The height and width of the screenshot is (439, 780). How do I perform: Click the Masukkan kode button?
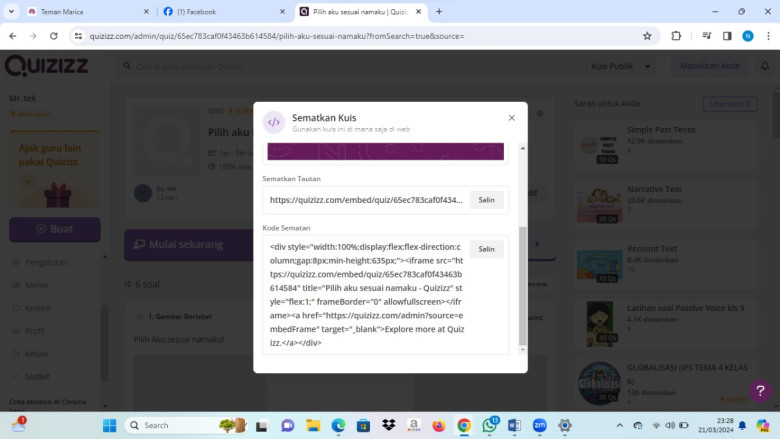[709, 66]
